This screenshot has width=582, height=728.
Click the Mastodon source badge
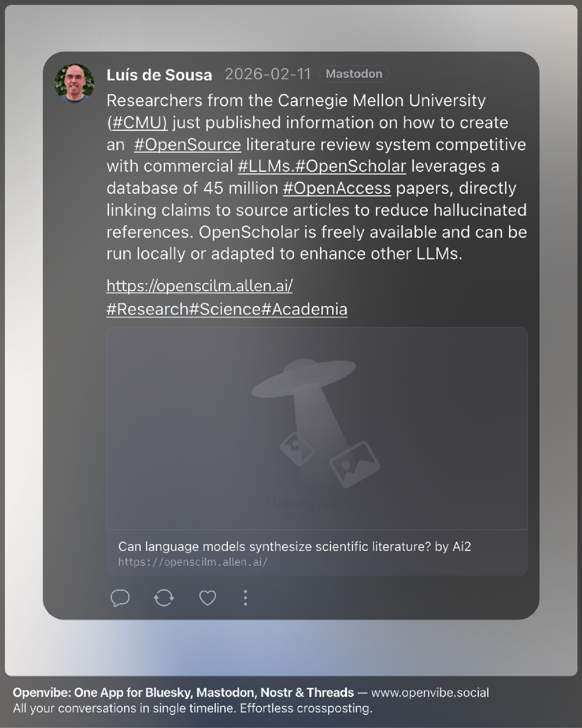click(x=354, y=74)
